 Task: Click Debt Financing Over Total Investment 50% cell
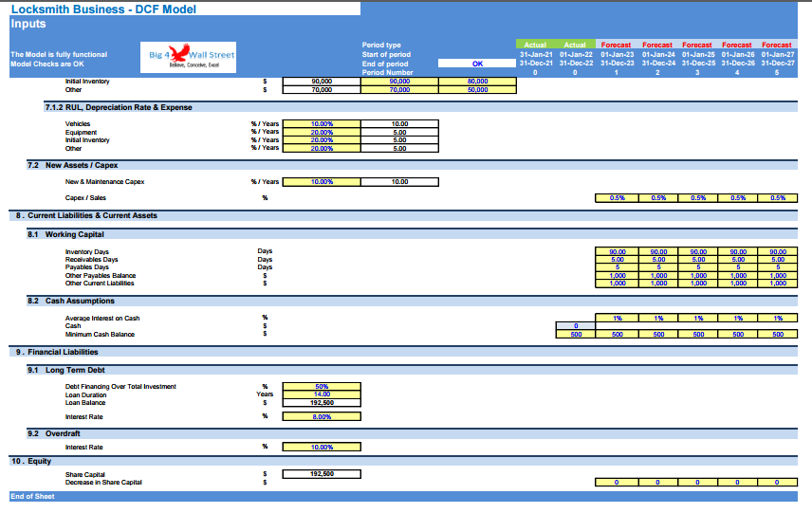tap(322, 386)
